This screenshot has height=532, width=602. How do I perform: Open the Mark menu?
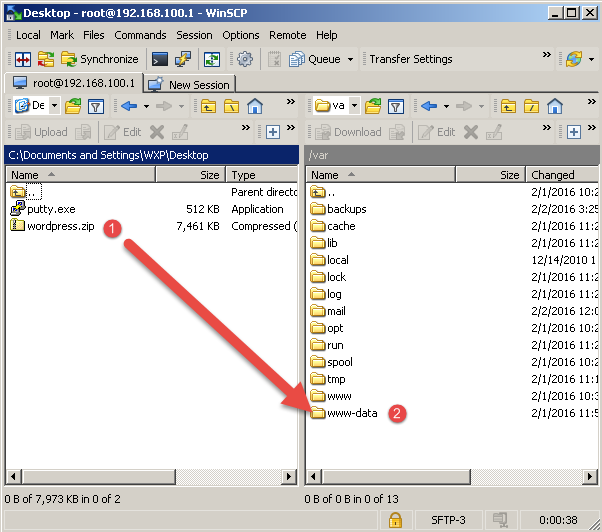pos(62,35)
